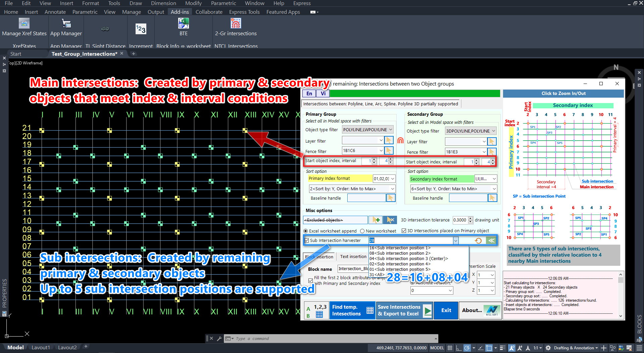Click Find temp. Intesections button

[352, 310]
